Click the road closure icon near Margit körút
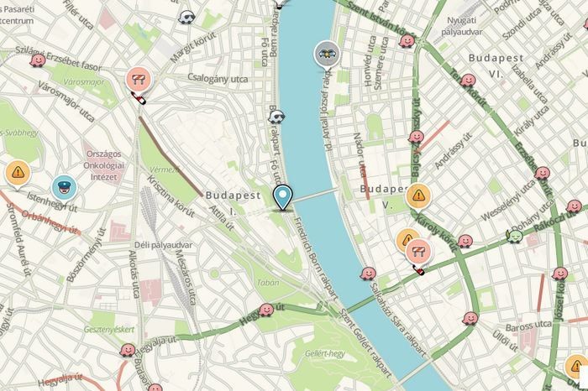 pyautogui.click(x=139, y=80)
